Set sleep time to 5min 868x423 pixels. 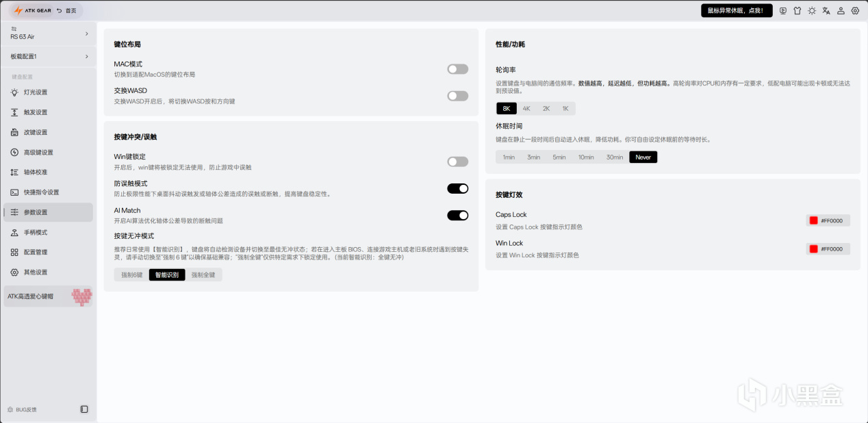point(559,157)
